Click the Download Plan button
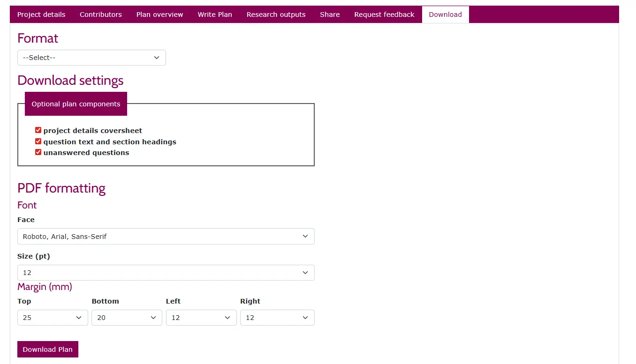The height and width of the screenshot is (364, 636). [x=48, y=349]
